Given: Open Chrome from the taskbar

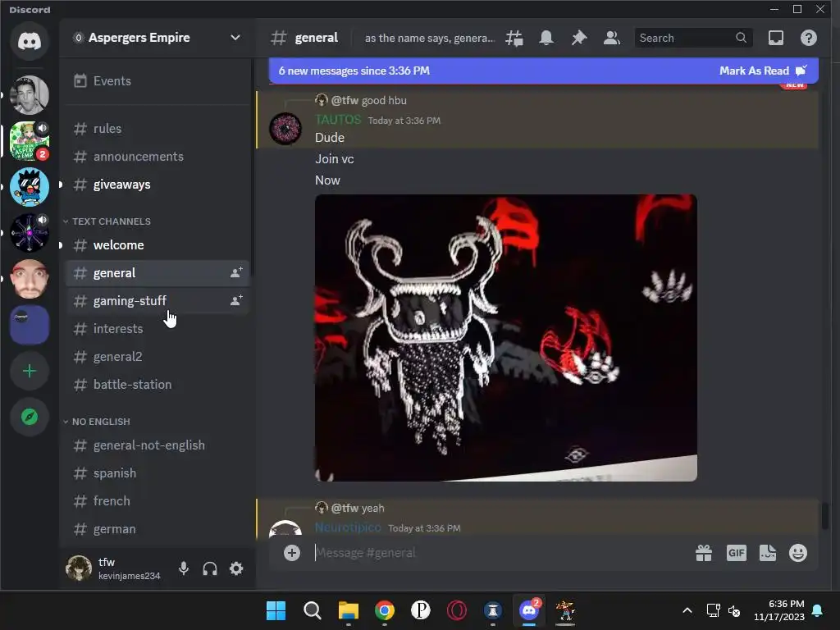Looking at the screenshot, I should [x=384, y=610].
